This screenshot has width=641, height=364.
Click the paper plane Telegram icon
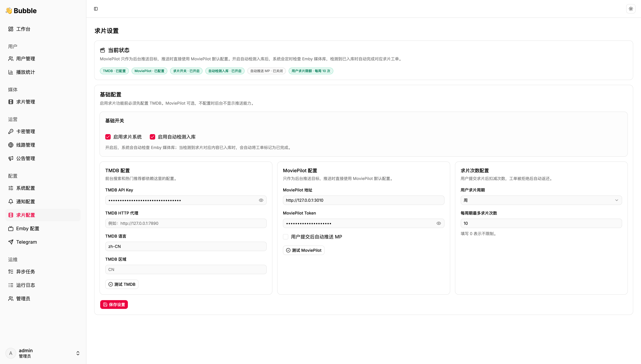tap(11, 242)
